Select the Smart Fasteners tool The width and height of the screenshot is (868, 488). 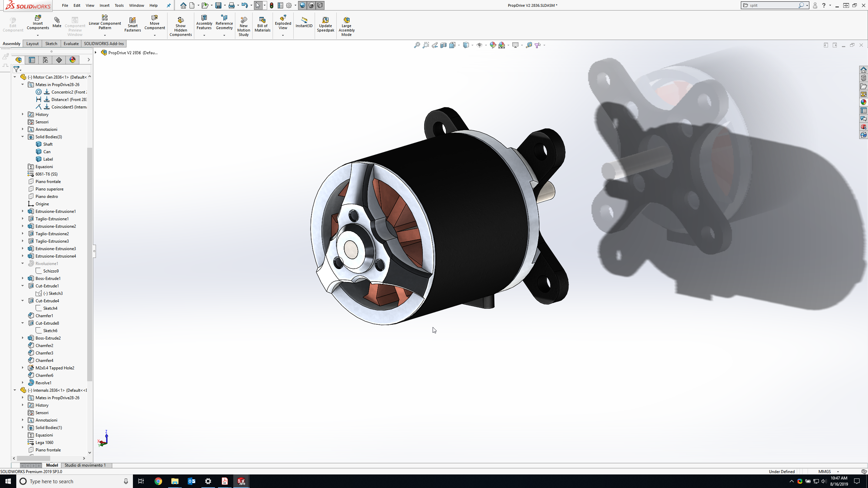pyautogui.click(x=133, y=24)
